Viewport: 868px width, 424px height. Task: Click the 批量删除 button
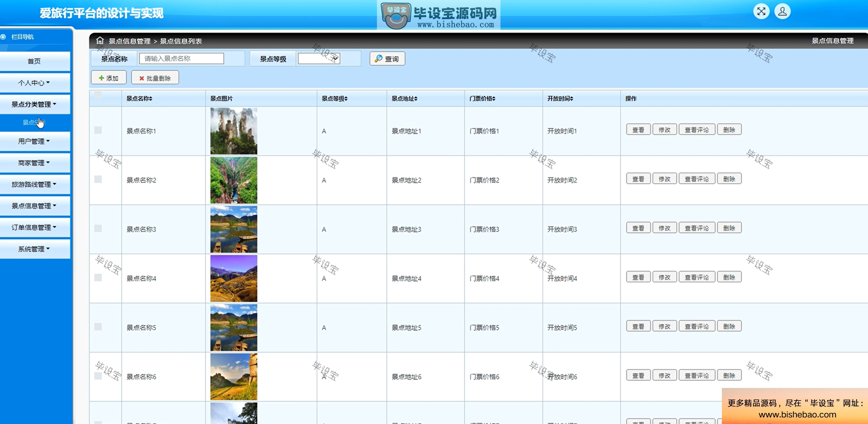155,78
